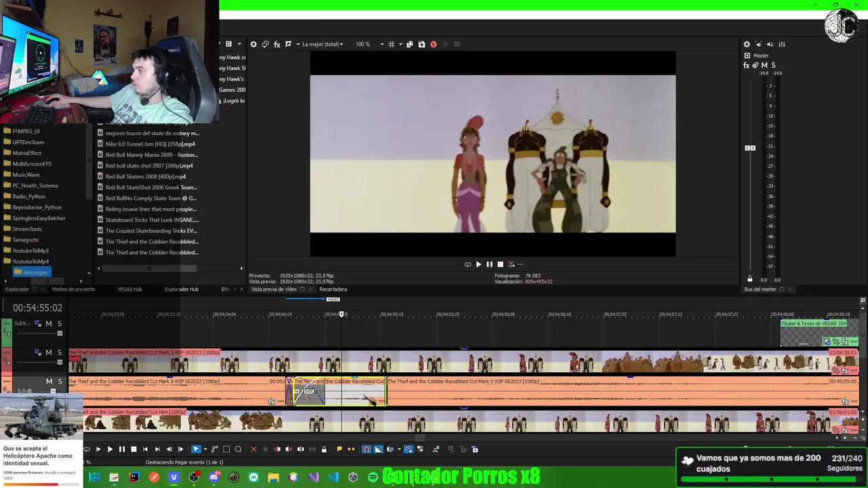Screen dimensions: 868x488
Task: Click the red V icon in preview toolbar
Action: point(433,44)
